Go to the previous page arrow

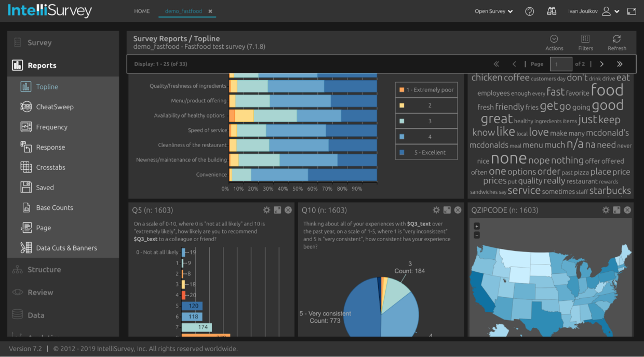click(514, 64)
